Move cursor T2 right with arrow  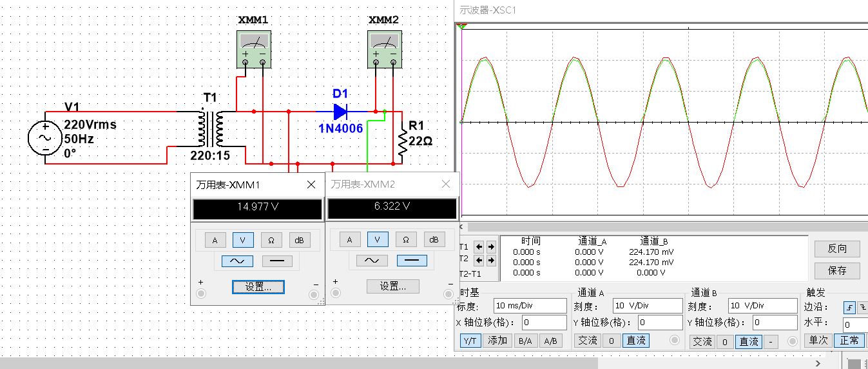(490, 260)
